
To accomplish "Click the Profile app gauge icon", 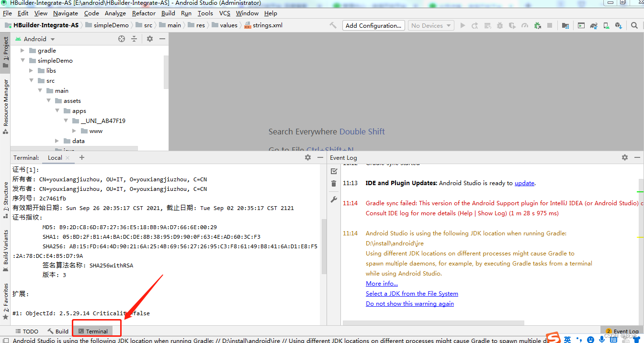I will (x=525, y=25).
